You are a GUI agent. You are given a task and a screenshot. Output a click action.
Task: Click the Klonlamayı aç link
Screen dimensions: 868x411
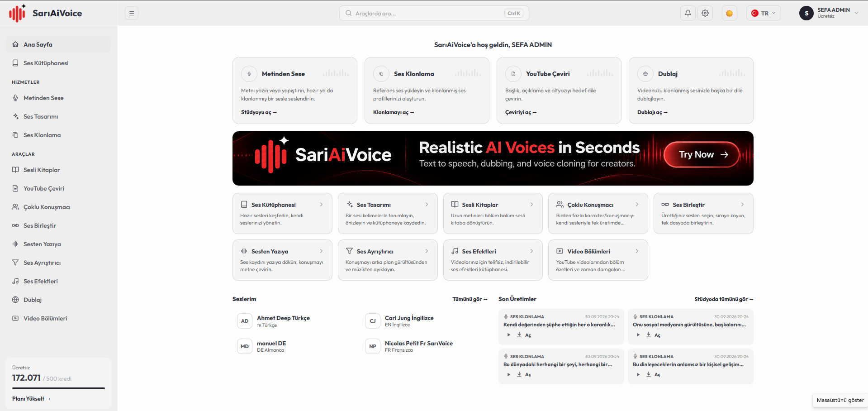[x=394, y=112]
